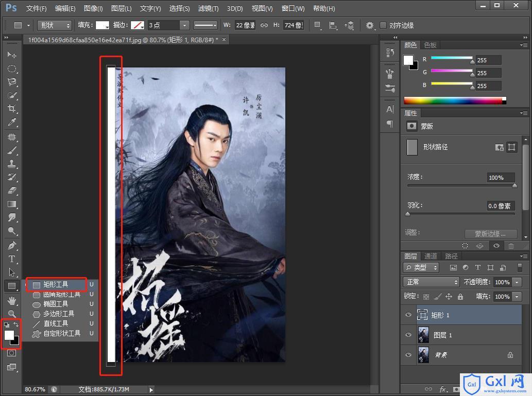532x396 pixels.
Task: Select the Pen tool
Action: coord(11,246)
